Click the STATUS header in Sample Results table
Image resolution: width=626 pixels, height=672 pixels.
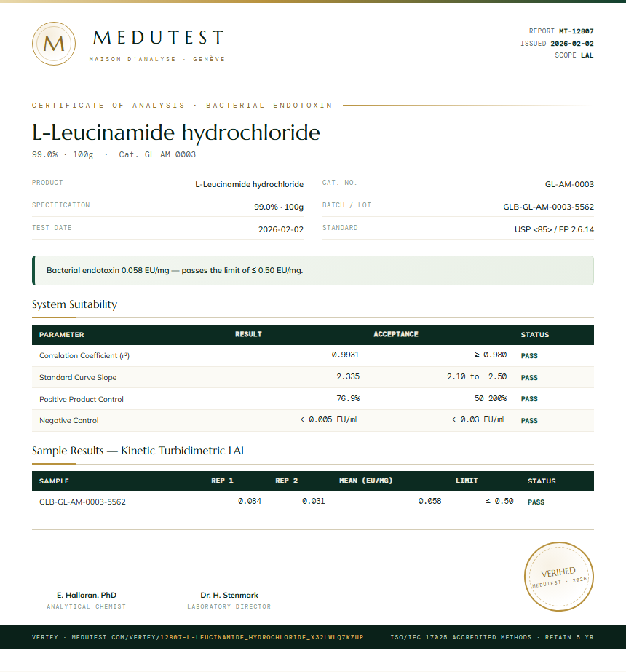click(542, 481)
